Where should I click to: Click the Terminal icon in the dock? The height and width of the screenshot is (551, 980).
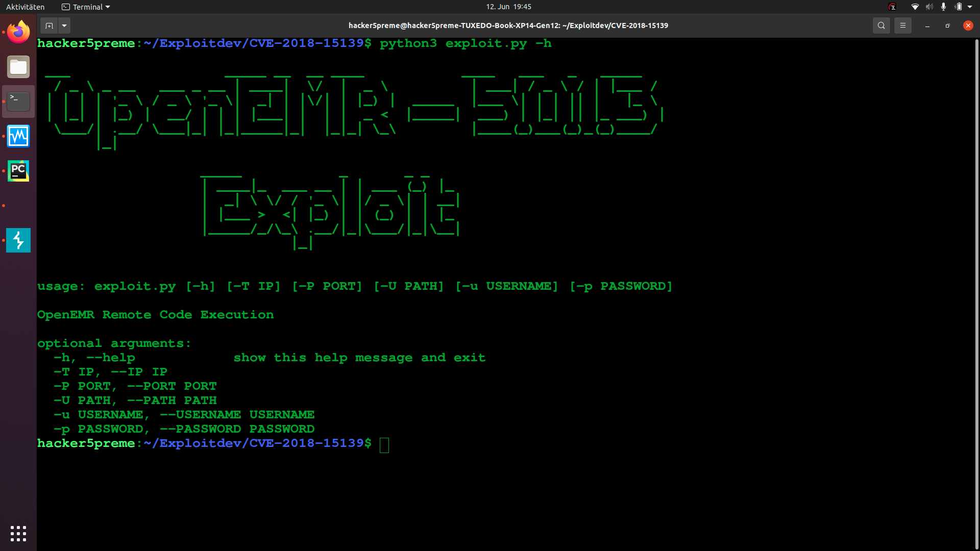point(18,102)
